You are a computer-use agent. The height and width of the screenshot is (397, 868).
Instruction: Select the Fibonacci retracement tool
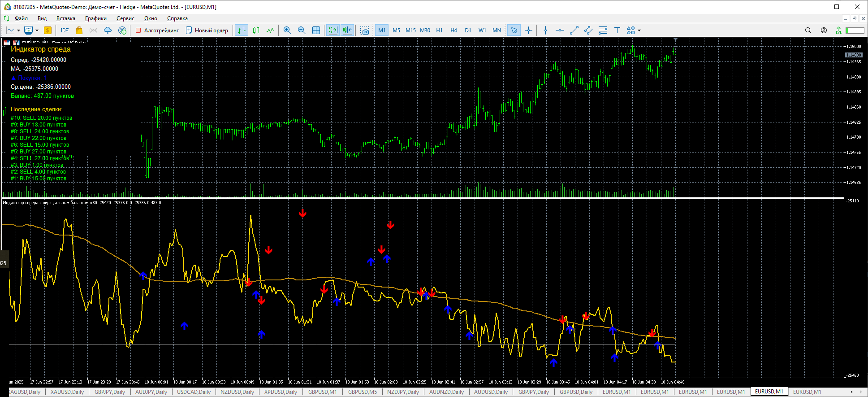[x=603, y=31]
